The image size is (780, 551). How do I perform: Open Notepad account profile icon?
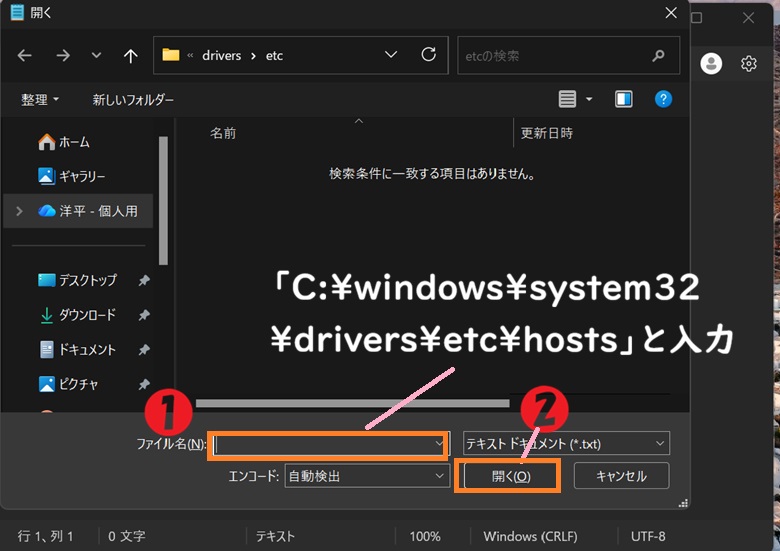[711, 64]
